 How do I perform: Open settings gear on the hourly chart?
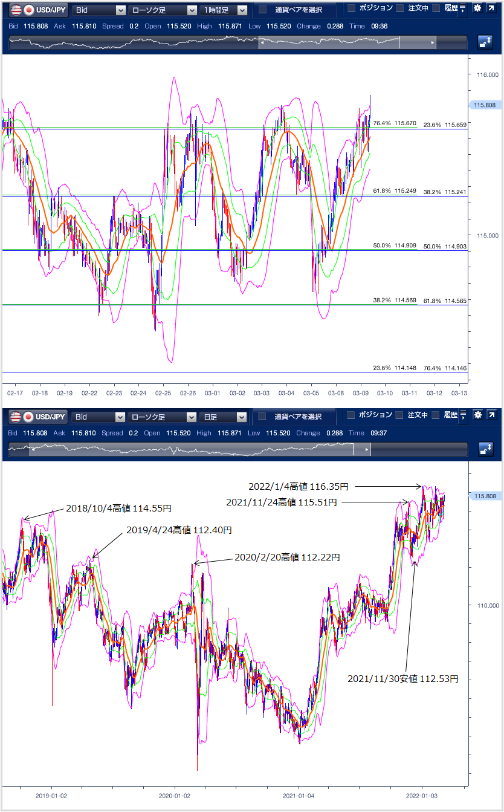tap(477, 9)
